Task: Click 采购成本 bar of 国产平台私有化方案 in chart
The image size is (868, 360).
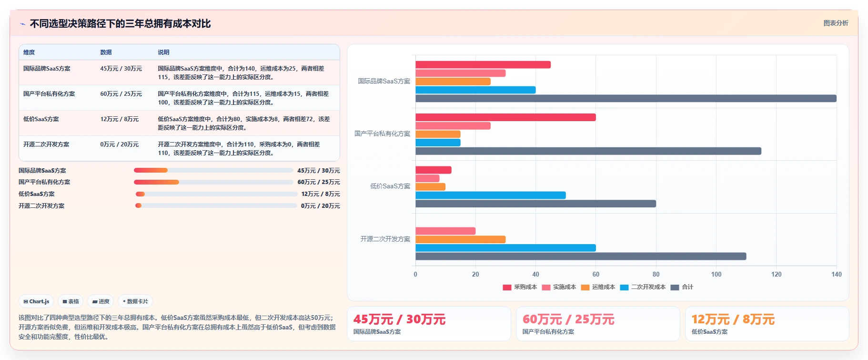Action: [505, 117]
